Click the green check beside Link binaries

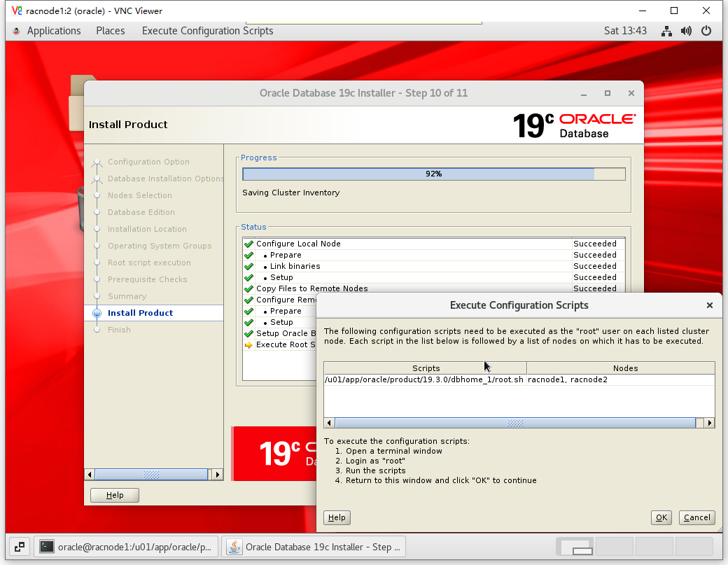coord(248,266)
